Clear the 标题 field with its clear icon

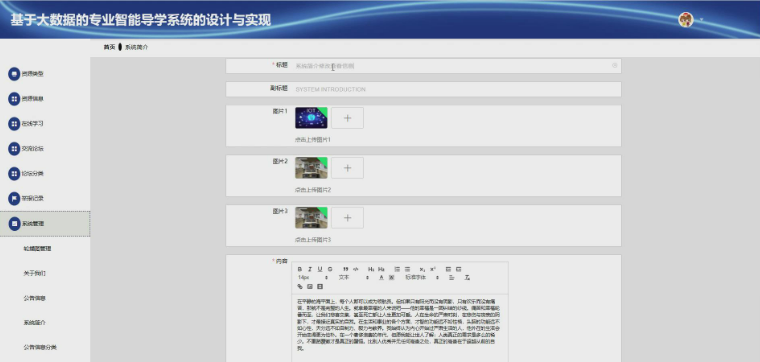point(615,65)
